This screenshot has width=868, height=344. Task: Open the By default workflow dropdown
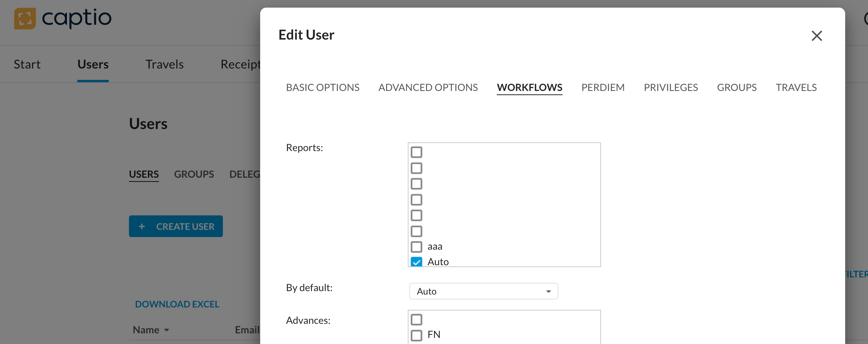[483, 291]
